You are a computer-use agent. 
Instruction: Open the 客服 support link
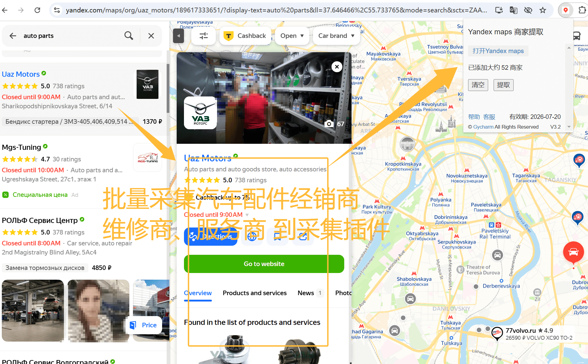pyautogui.click(x=489, y=117)
